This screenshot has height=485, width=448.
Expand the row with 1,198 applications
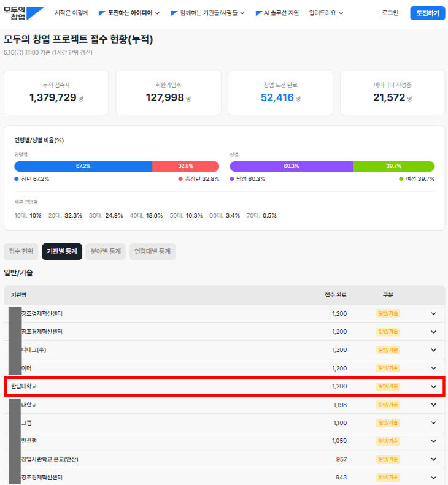pos(433,405)
